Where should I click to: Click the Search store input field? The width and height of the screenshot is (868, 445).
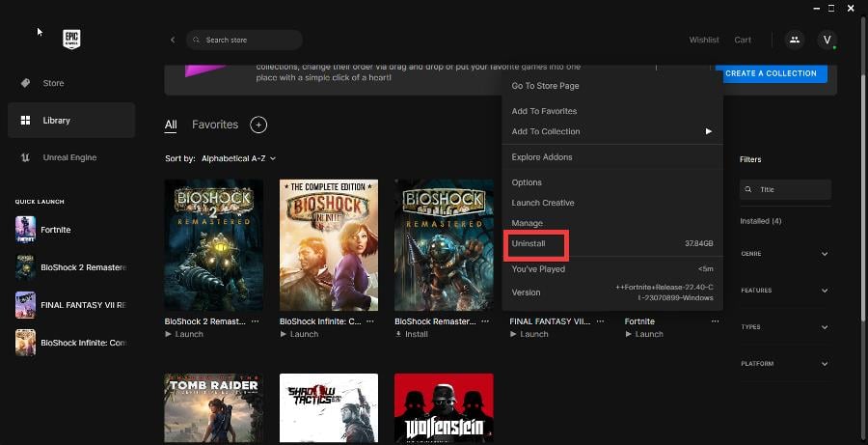(244, 40)
